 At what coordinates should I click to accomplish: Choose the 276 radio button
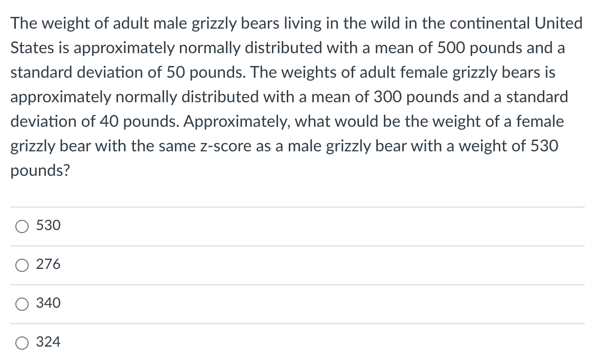pos(22,265)
